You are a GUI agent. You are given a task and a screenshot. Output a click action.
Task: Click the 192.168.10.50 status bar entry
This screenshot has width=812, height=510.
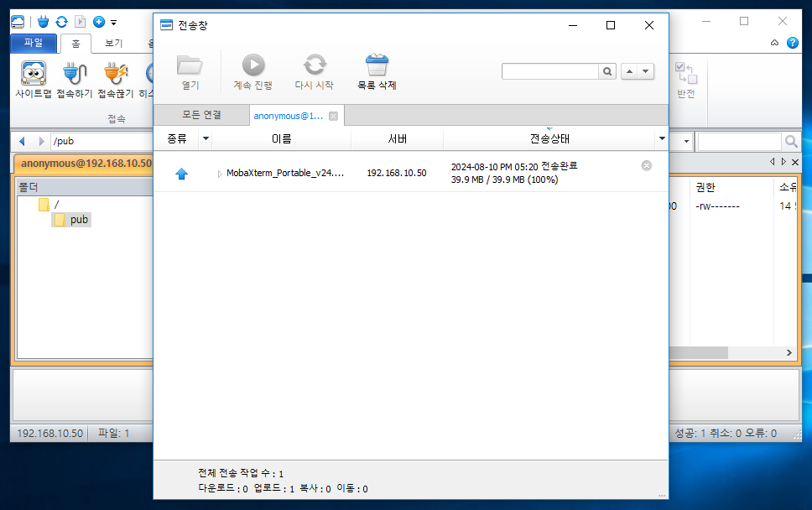point(49,434)
